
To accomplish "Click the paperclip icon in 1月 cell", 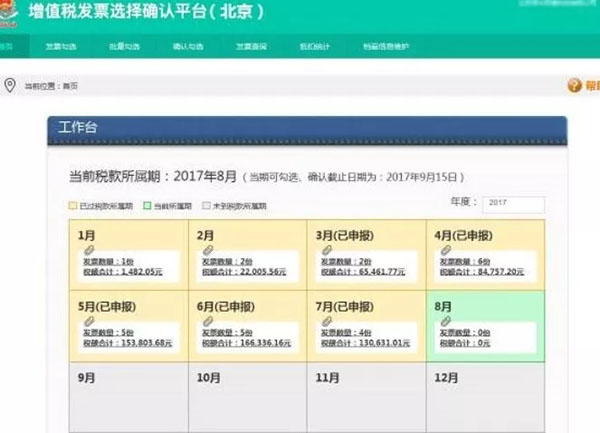I will [89, 251].
